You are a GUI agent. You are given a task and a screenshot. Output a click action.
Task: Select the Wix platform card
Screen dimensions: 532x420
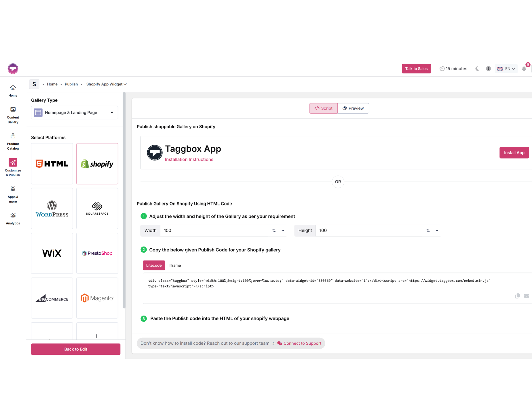coord(52,253)
